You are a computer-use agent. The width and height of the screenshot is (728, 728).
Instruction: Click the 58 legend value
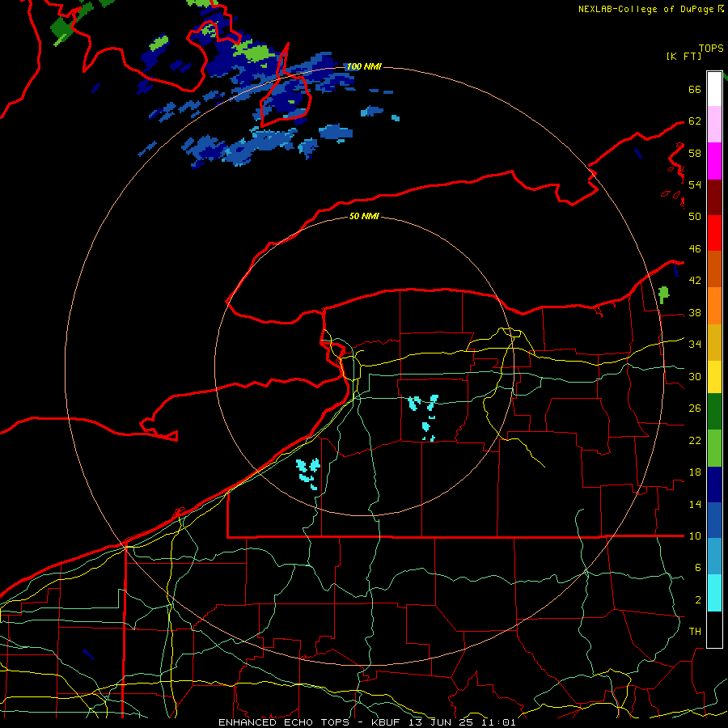(695, 153)
